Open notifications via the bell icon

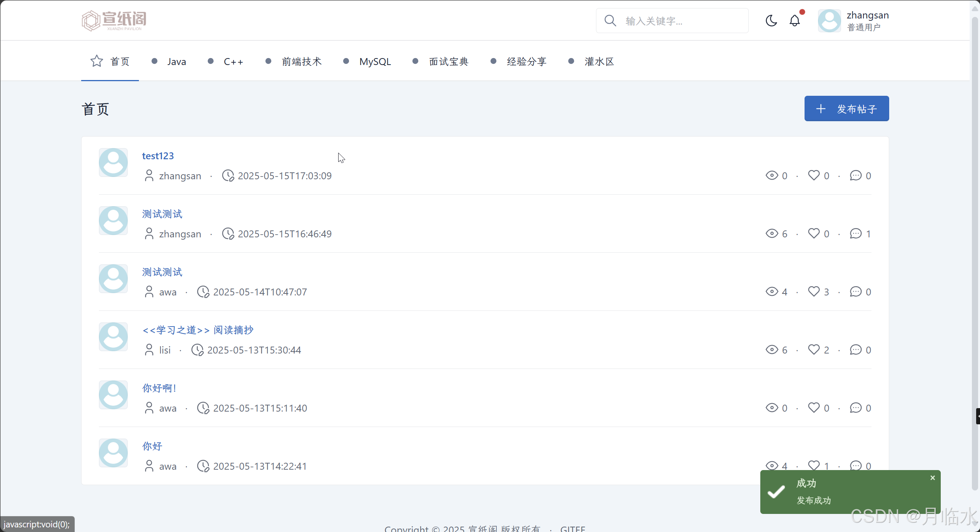(795, 21)
